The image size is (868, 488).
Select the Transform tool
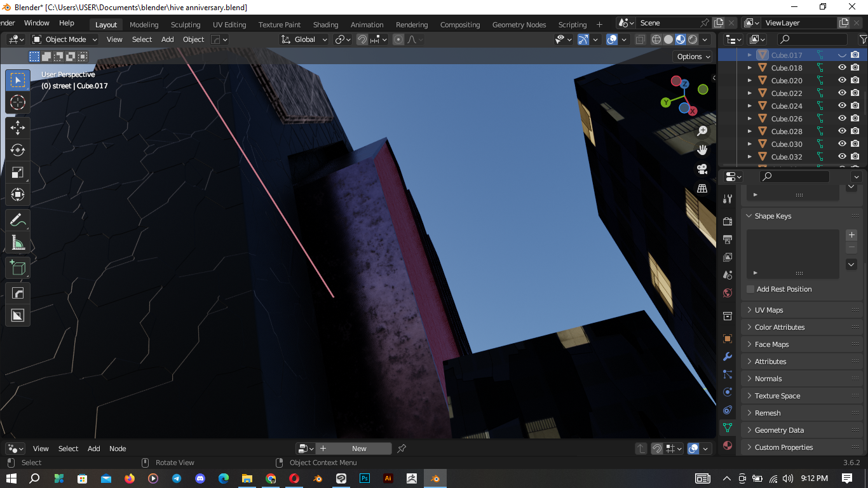pyautogui.click(x=18, y=194)
